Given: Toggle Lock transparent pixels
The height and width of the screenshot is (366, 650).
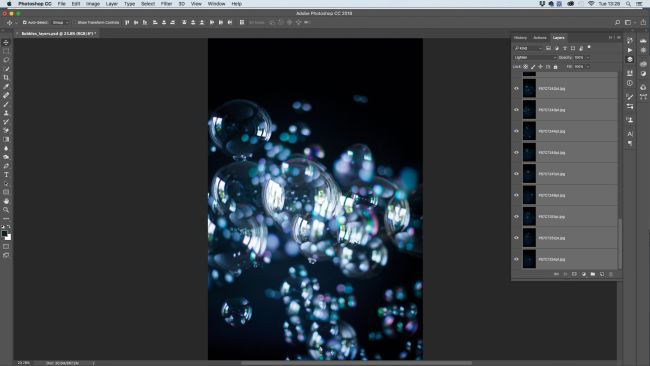Looking at the screenshot, I should click(526, 66).
